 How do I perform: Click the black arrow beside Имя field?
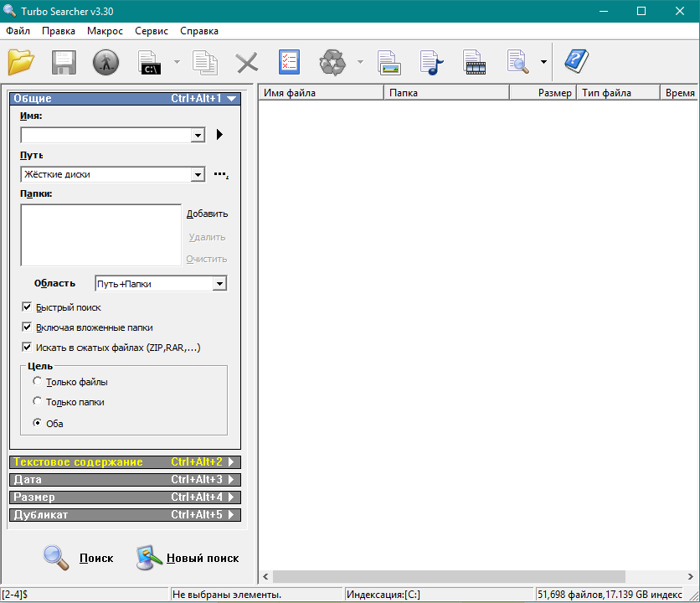[219, 135]
